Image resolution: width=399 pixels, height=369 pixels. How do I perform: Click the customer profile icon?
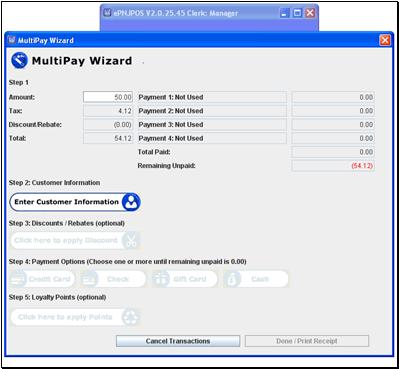click(x=131, y=202)
